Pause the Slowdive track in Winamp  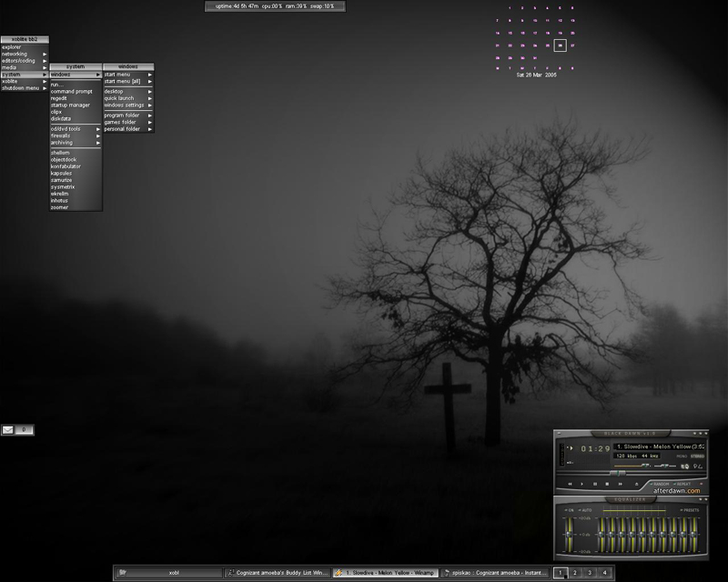click(x=595, y=484)
